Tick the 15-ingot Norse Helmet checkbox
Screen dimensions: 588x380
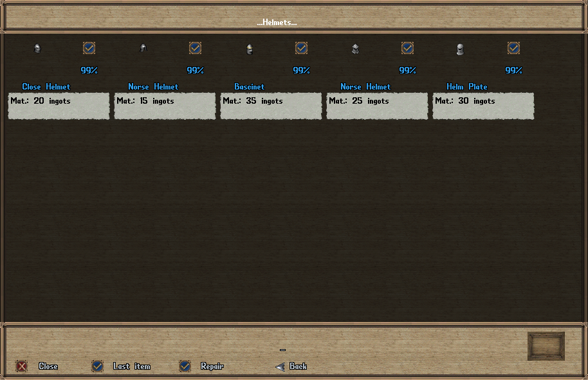point(195,48)
